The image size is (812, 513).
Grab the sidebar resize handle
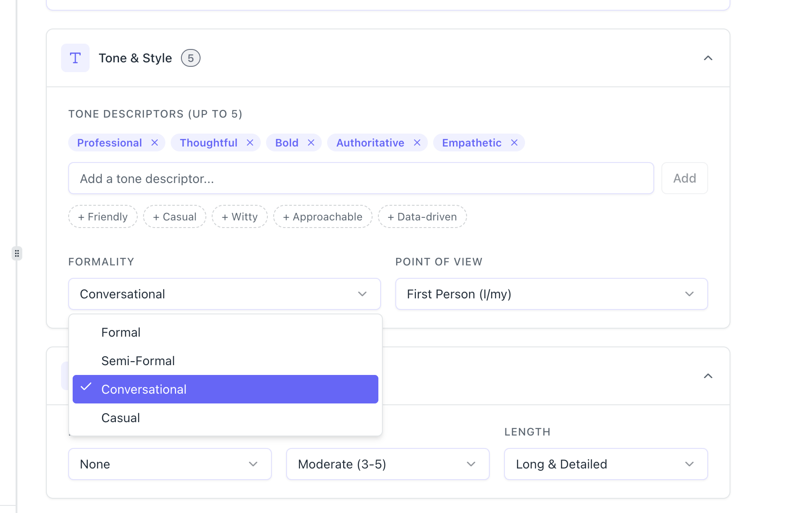[17, 253]
